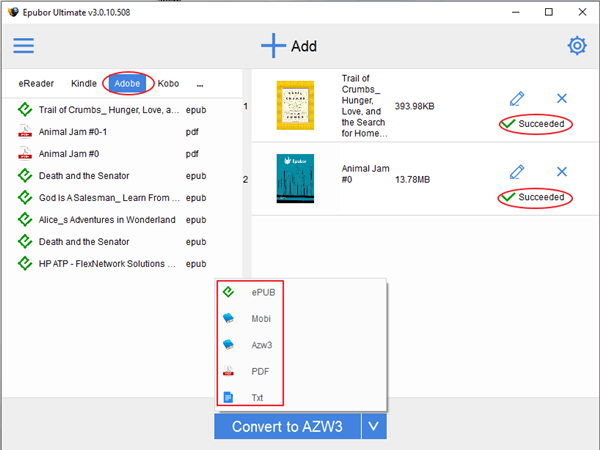Select Animal Jam #0-1 in library list
The image size is (600, 450).
click(73, 132)
